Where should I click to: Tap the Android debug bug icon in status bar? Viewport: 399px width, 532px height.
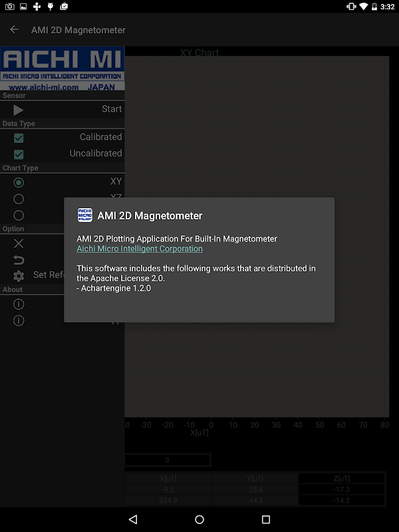coord(51,6)
